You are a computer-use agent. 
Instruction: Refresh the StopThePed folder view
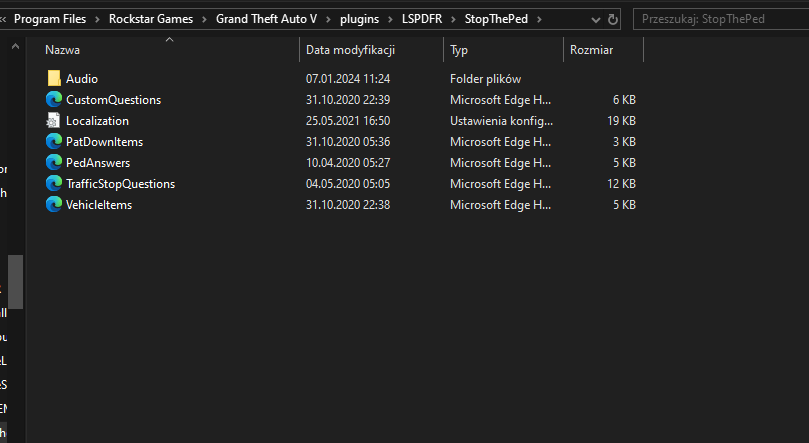coord(613,18)
